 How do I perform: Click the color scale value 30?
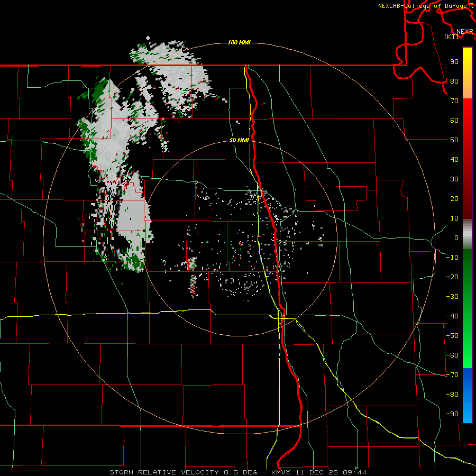coord(454,179)
